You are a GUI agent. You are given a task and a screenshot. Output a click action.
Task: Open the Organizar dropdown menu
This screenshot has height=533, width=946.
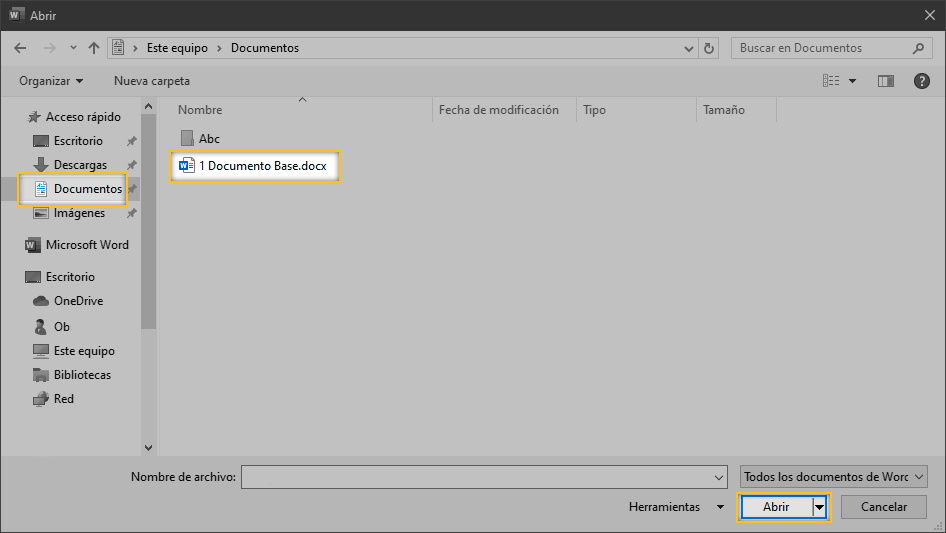pos(51,81)
